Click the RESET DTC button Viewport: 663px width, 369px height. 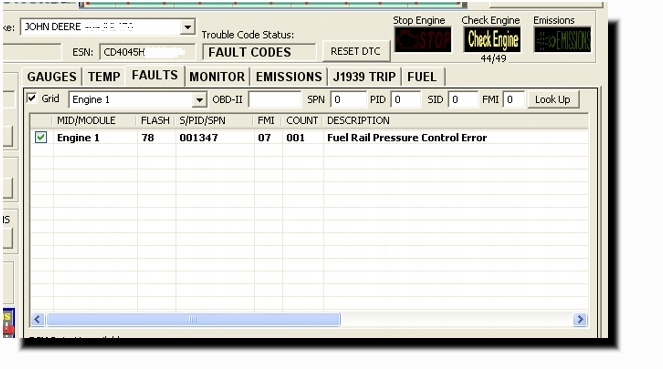356,51
